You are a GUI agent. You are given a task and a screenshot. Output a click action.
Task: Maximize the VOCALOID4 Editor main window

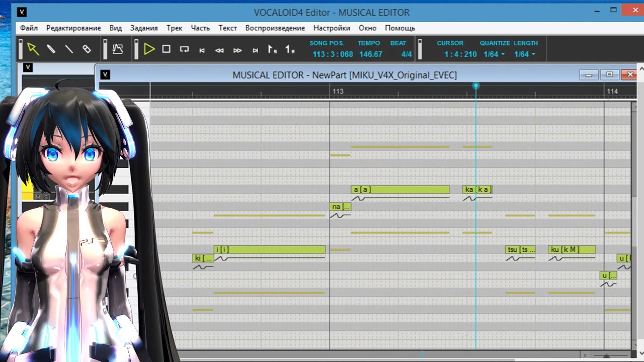[613, 10]
